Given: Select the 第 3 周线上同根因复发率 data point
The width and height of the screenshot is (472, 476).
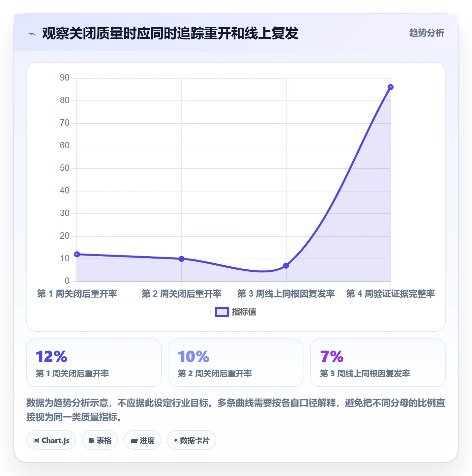Looking at the screenshot, I should tap(286, 266).
